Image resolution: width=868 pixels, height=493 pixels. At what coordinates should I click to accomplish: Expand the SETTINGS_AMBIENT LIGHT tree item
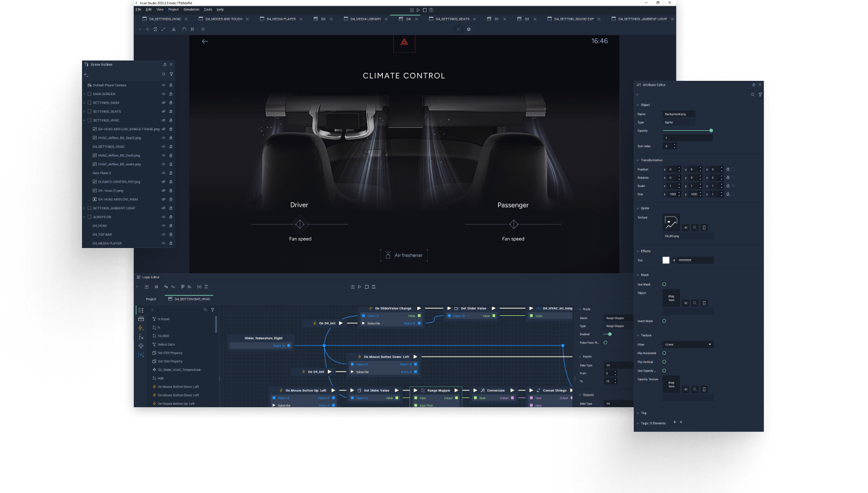pos(84,208)
